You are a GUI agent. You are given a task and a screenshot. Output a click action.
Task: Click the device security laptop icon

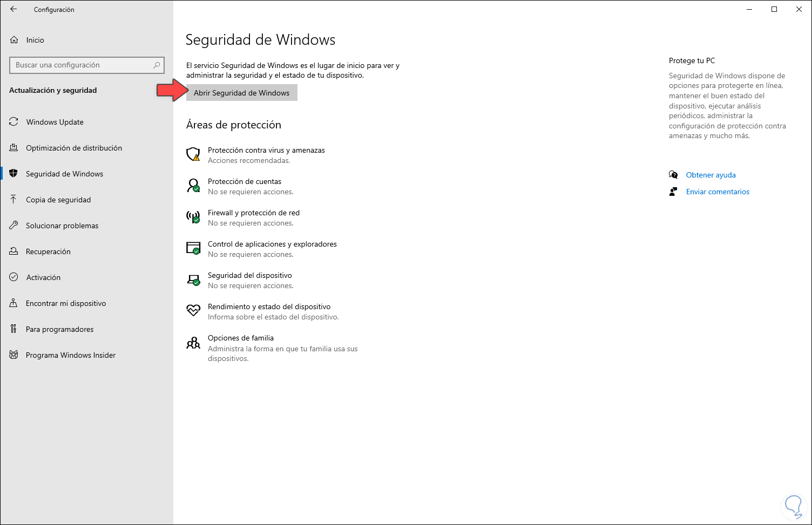[x=193, y=279]
